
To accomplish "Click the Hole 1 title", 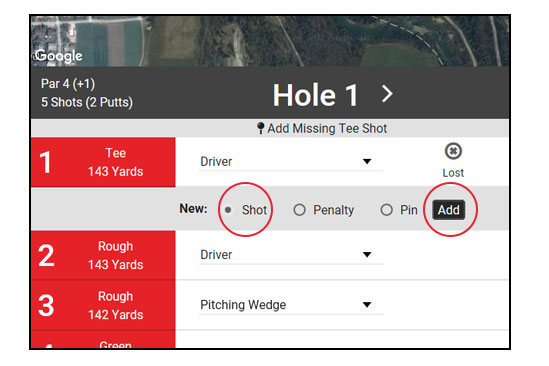I will (315, 95).
